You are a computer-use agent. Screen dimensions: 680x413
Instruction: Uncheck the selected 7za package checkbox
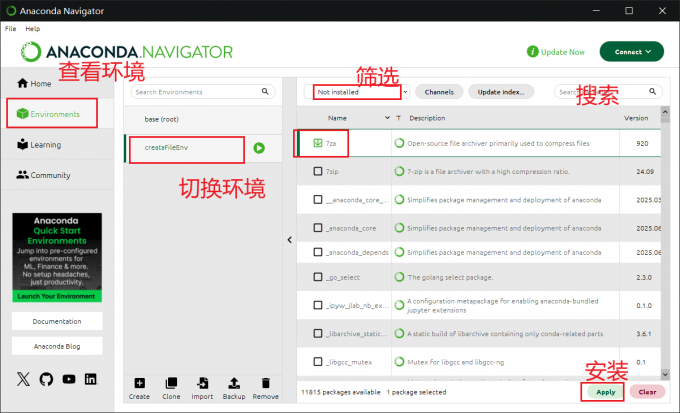(318, 144)
